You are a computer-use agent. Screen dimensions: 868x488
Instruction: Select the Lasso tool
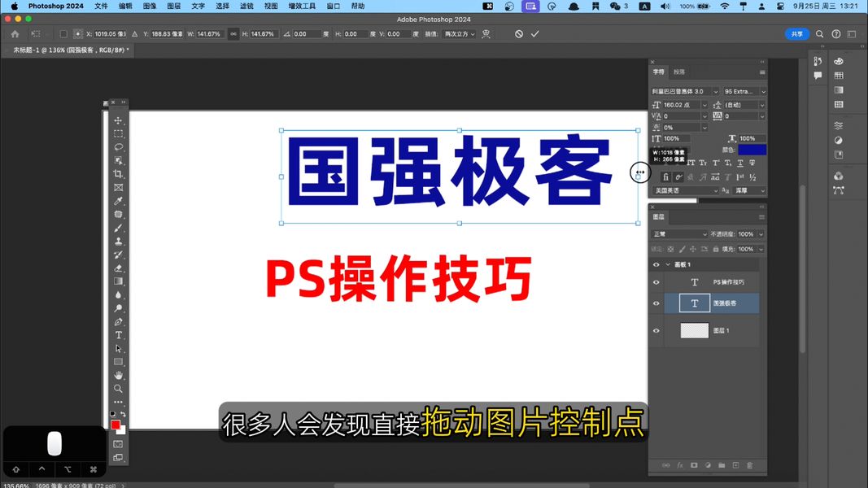(118, 147)
